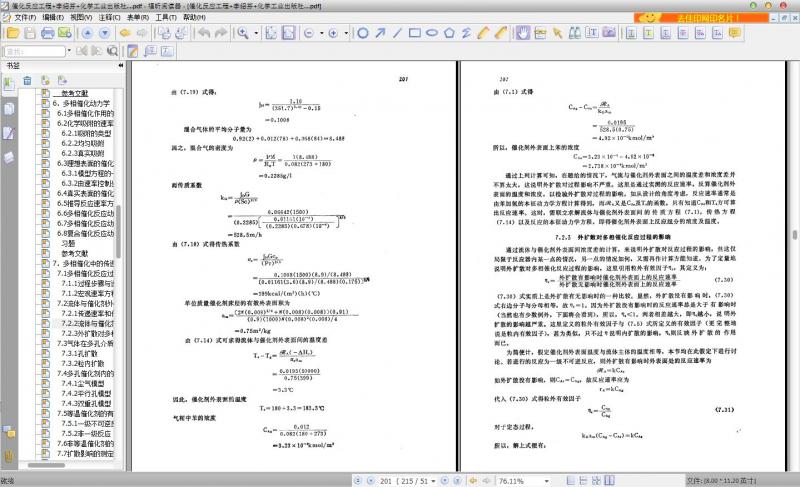Select the Select Text tool
Image resolution: width=800 pixels, height=487 pixels.
592,33
